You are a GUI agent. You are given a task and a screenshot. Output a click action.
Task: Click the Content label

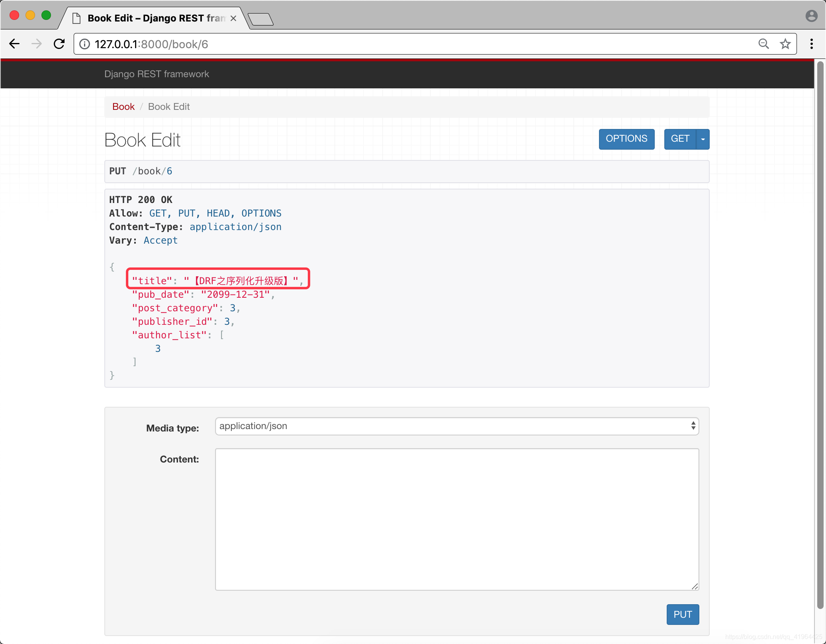179,459
